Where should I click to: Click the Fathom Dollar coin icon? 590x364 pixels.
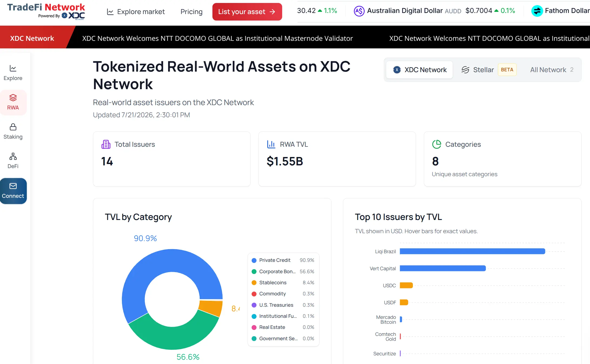[x=537, y=11]
